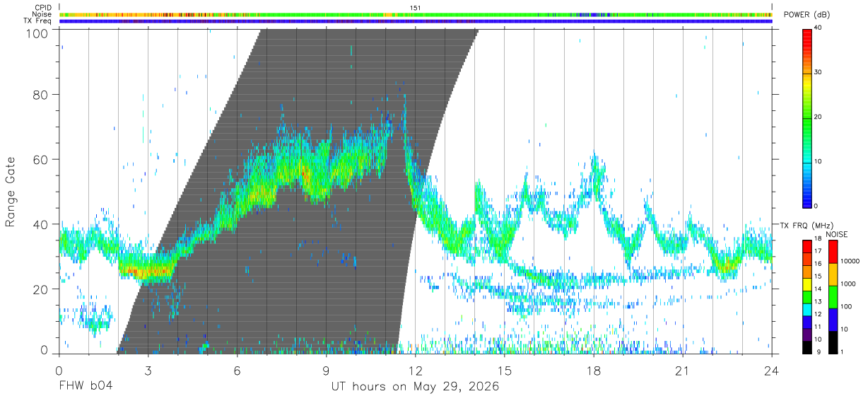Click the orange band of the noise colorbar
The width and height of the screenshot is (868, 401).
[x=834, y=274]
